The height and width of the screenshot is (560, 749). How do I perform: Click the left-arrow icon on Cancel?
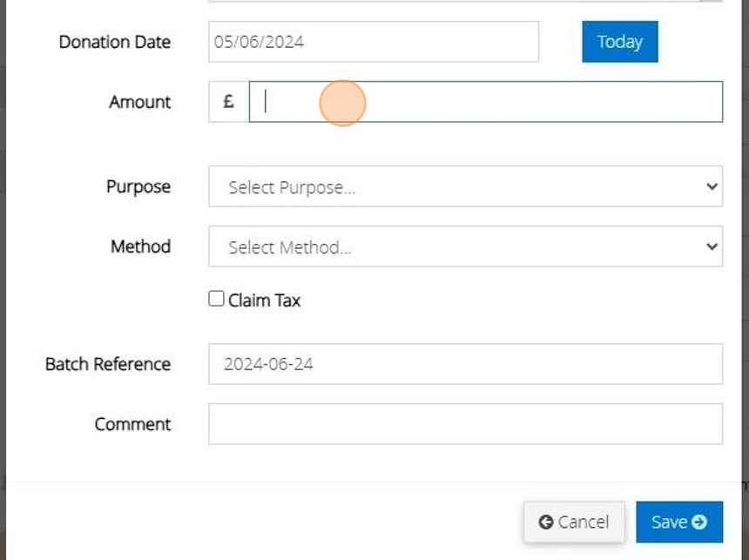pyautogui.click(x=546, y=522)
